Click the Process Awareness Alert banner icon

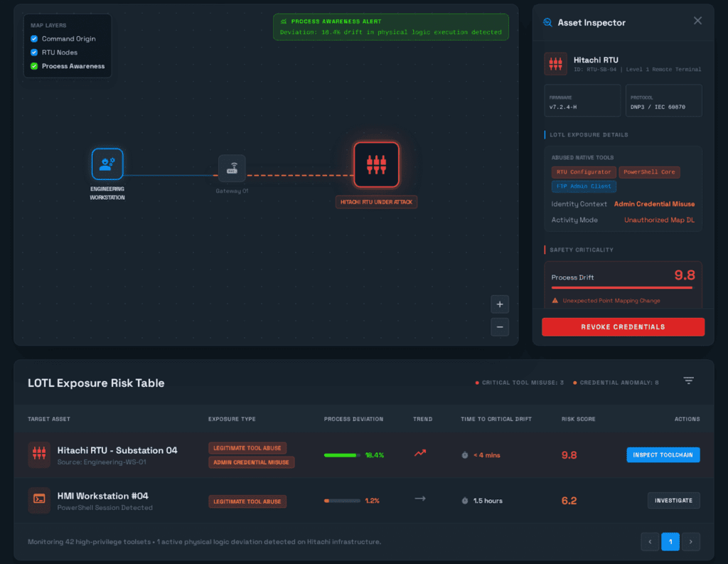tap(284, 21)
